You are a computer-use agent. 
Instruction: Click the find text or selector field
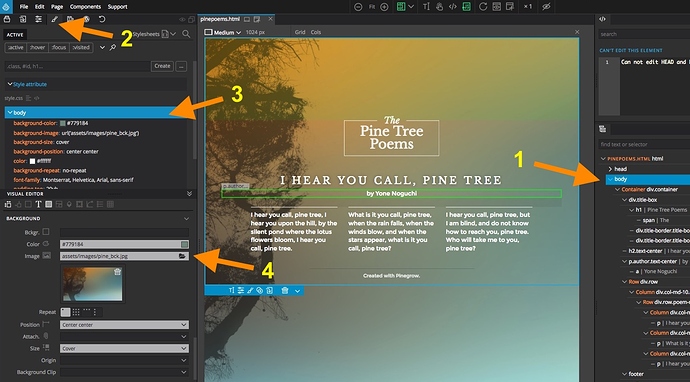tap(644, 144)
